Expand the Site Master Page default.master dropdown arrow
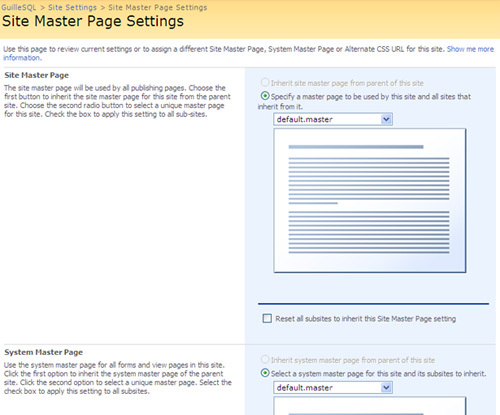500x415 pixels. (386, 119)
